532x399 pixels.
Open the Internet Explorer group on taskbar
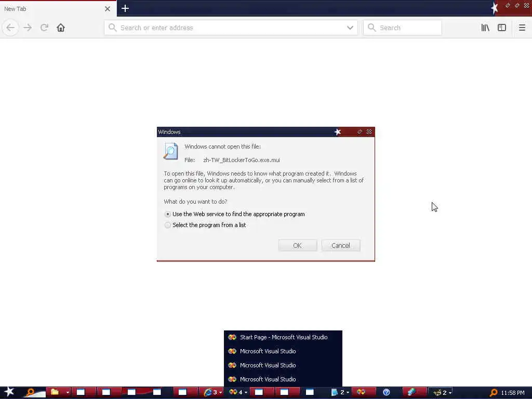coord(208,392)
